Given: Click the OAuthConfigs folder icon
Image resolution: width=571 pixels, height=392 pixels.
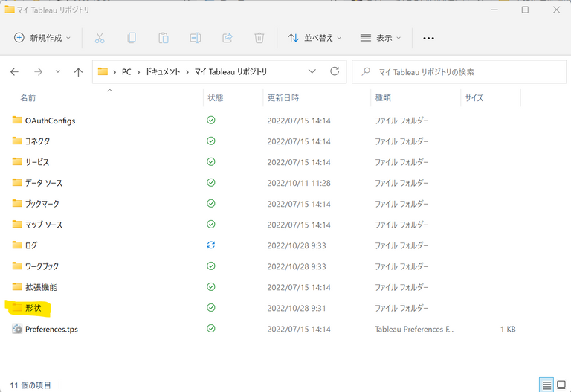Looking at the screenshot, I should [x=17, y=121].
